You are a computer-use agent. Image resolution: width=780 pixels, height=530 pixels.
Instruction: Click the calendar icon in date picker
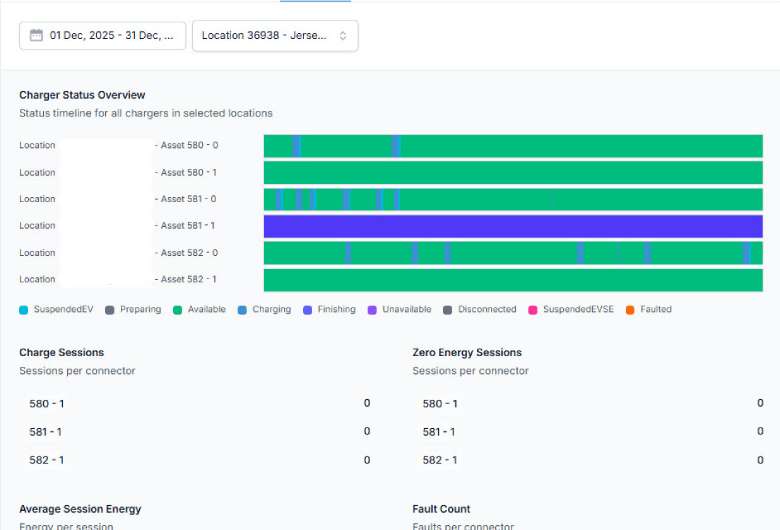click(36, 35)
